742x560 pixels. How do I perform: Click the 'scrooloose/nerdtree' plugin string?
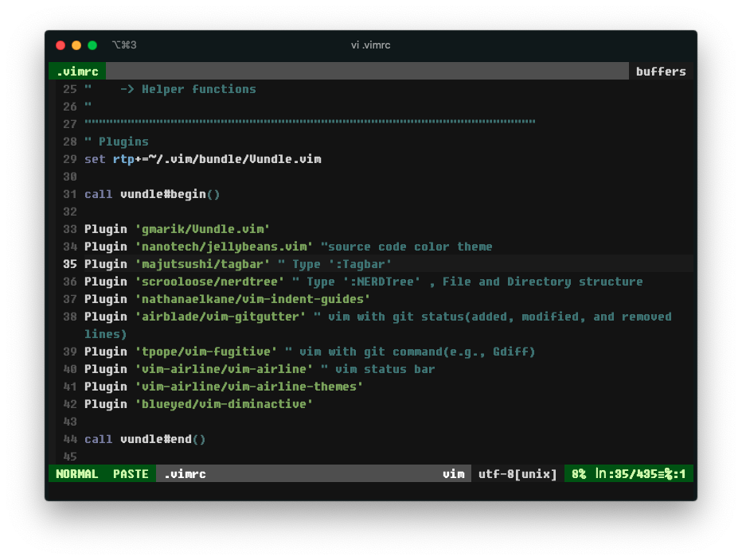(x=209, y=282)
